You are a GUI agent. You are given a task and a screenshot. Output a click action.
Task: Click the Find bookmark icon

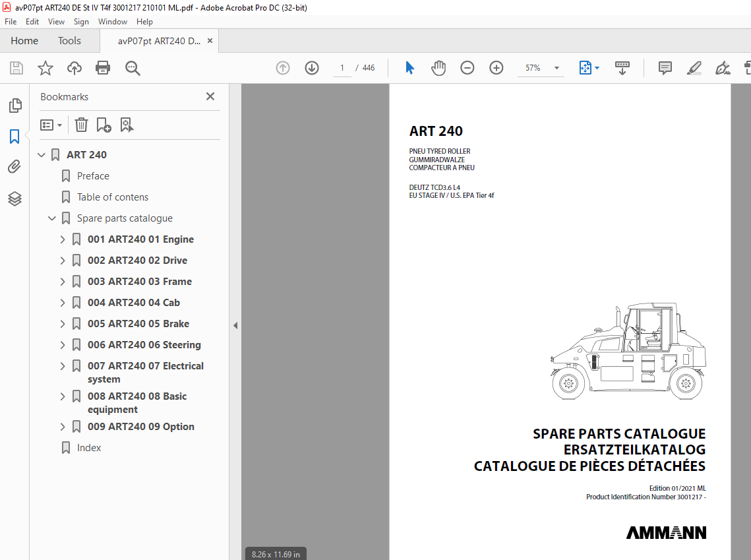click(x=127, y=125)
